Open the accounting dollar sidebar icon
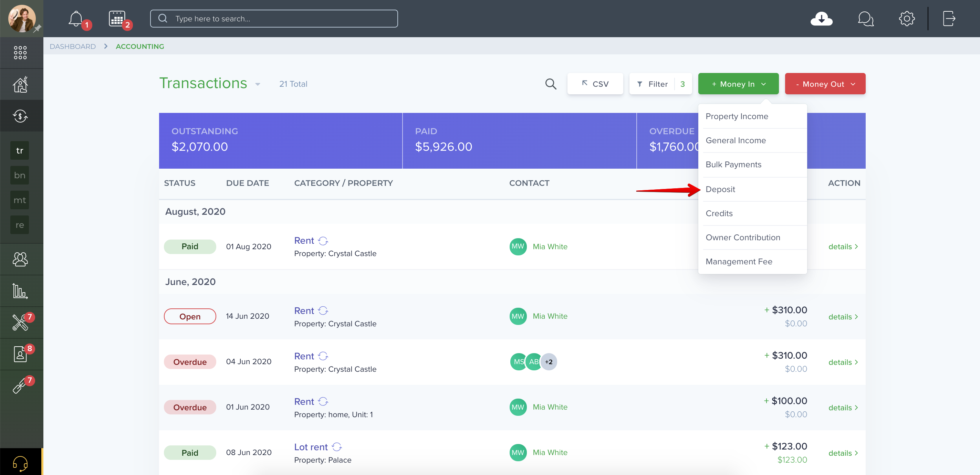The height and width of the screenshot is (475, 980). click(20, 116)
